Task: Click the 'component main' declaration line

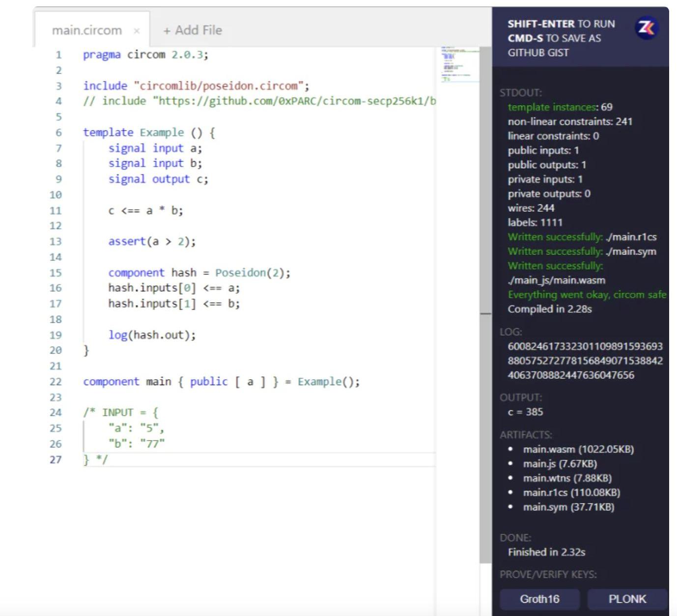Action: pyautogui.click(x=221, y=382)
